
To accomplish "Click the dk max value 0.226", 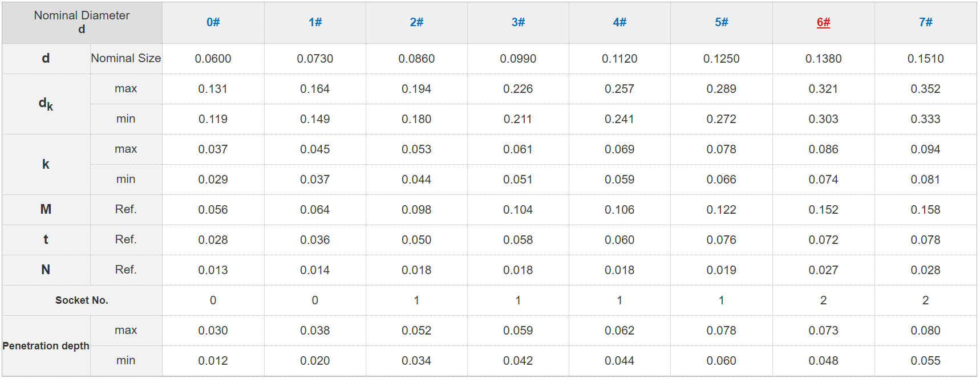I will click(x=518, y=89).
